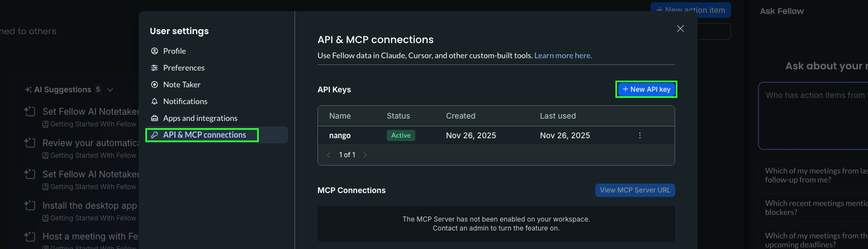Click the '1 of 1' page indicator
Viewport: 868px width, 249px height.
pos(347,155)
